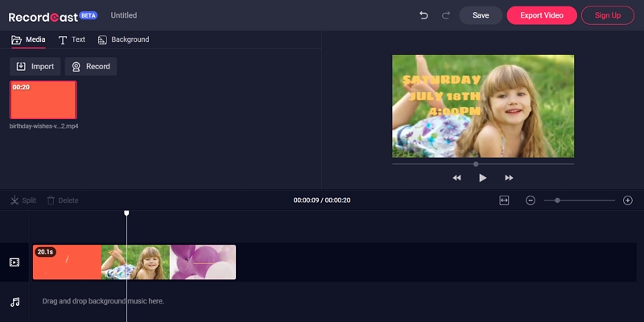Save the project

coord(481,15)
